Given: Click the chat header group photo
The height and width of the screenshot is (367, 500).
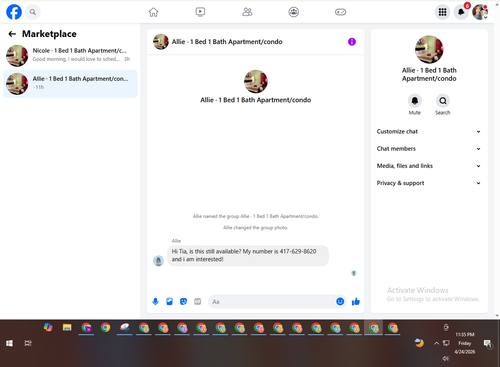Looking at the screenshot, I should click(x=161, y=42).
